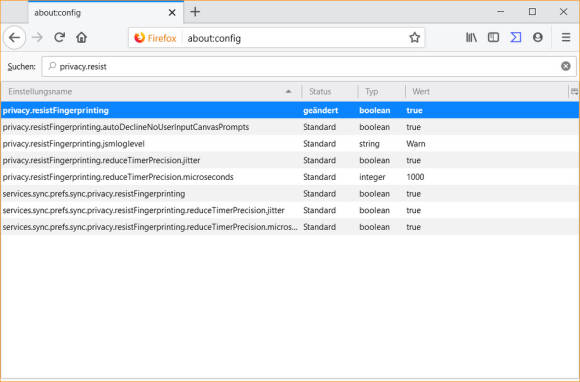
Task: Select services.sync reduceTimerPrecision.micros… truncated row
Action: (x=290, y=227)
